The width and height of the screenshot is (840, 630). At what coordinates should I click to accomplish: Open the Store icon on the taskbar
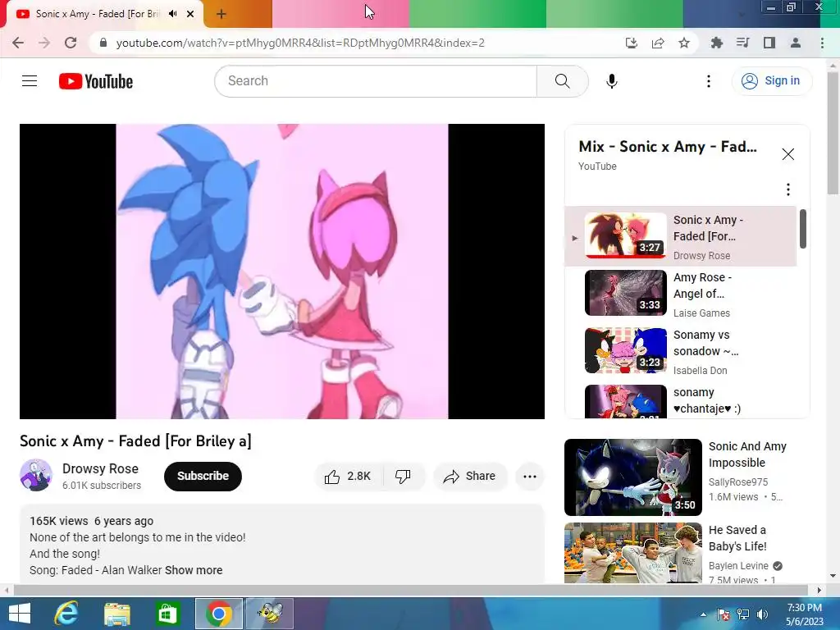(167, 614)
